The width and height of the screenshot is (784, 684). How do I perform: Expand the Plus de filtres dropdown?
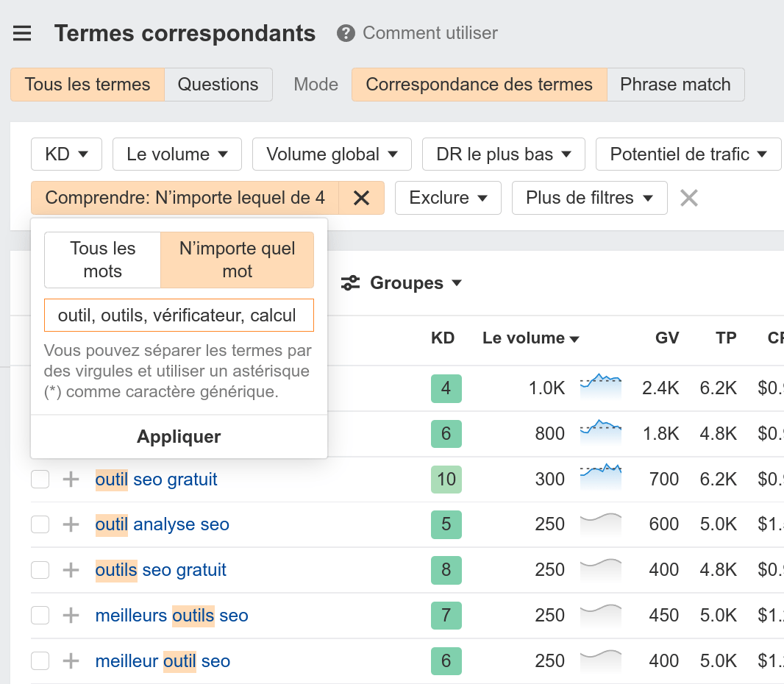pyautogui.click(x=589, y=198)
